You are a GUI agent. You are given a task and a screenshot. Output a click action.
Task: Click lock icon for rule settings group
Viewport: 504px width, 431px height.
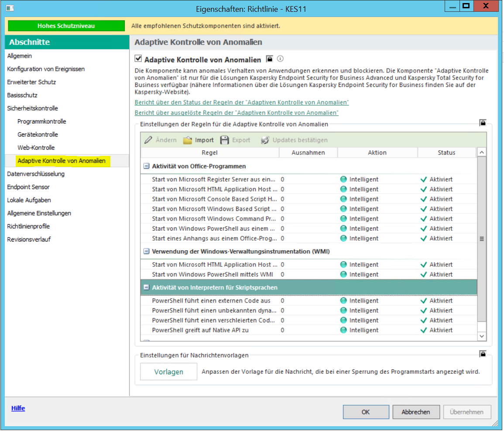pos(483,123)
